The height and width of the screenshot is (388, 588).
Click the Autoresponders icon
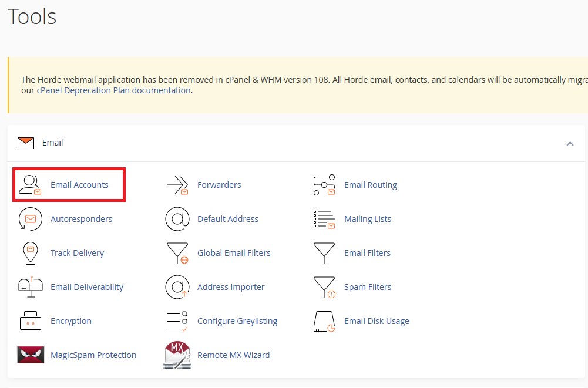(31, 219)
